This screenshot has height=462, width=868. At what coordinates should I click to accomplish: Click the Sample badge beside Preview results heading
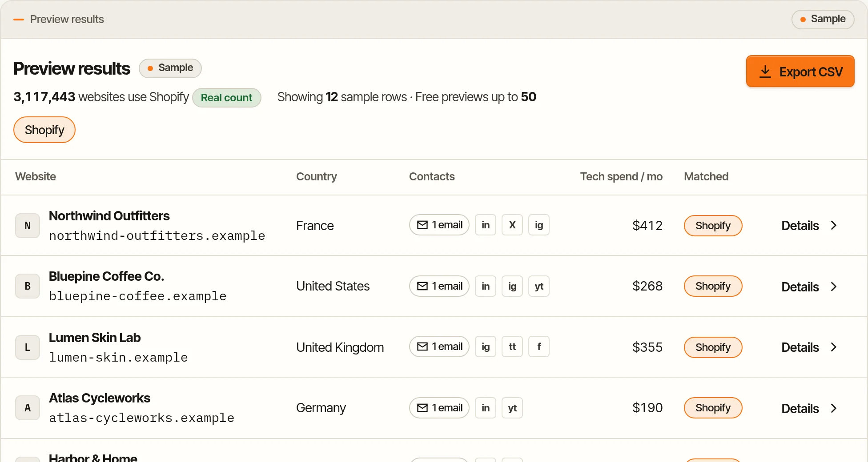click(170, 68)
